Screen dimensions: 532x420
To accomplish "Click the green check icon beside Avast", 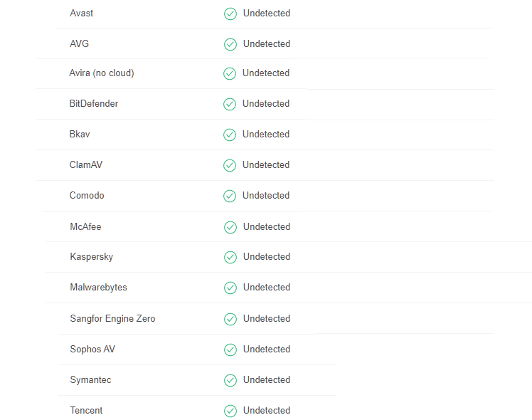I will coord(230,14).
